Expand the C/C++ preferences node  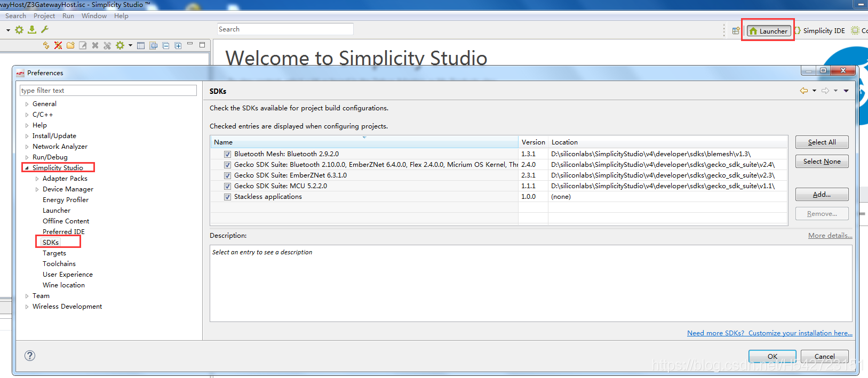click(27, 115)
